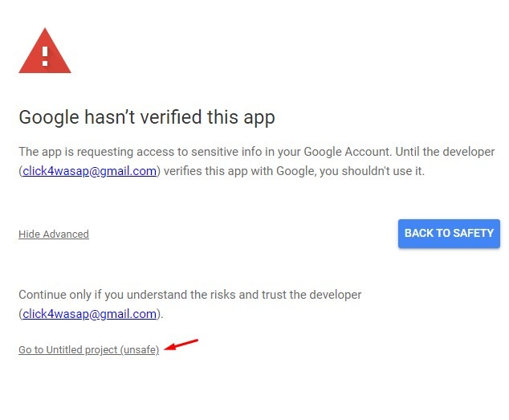
Task: Click the white exclamation mark inside the triangle
Action: click(x=45, y=56)
